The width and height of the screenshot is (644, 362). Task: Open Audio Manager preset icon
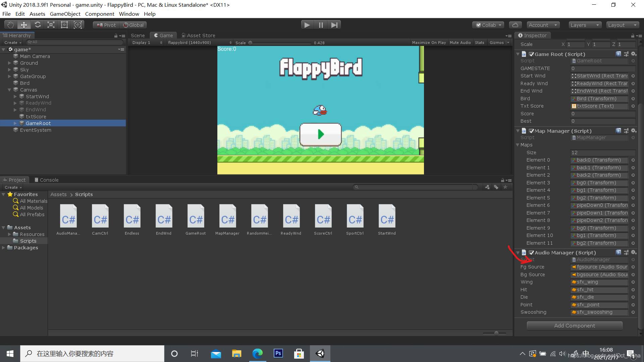tap(626, 252)
